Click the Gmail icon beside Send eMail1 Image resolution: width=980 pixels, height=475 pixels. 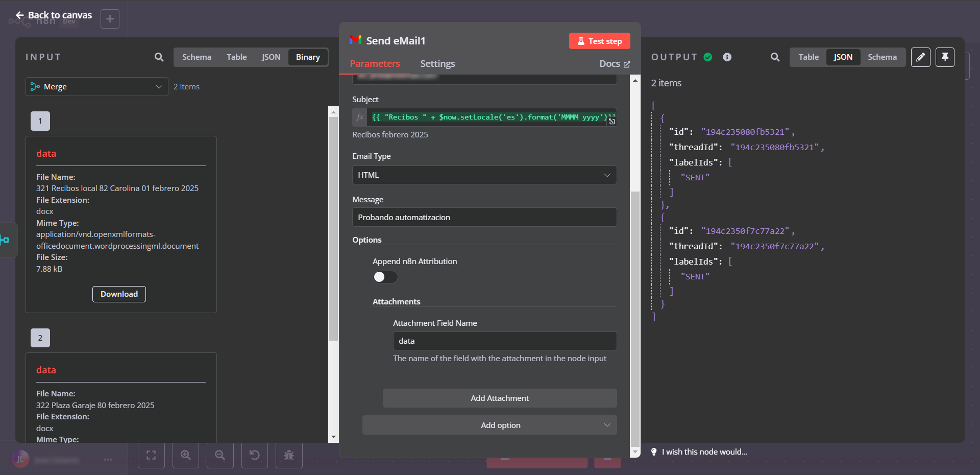(x=356, y=40)
